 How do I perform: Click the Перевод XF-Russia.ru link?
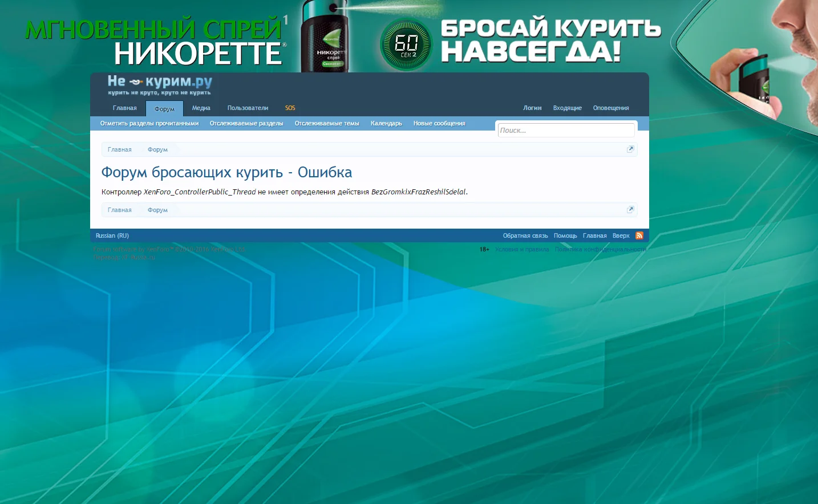[x=124, y=257]
